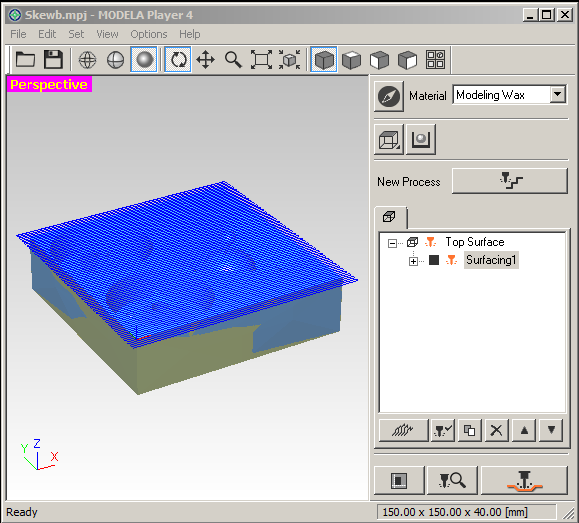
Task: Preview cutting with tool magnifier button
Action: (452, 480)
